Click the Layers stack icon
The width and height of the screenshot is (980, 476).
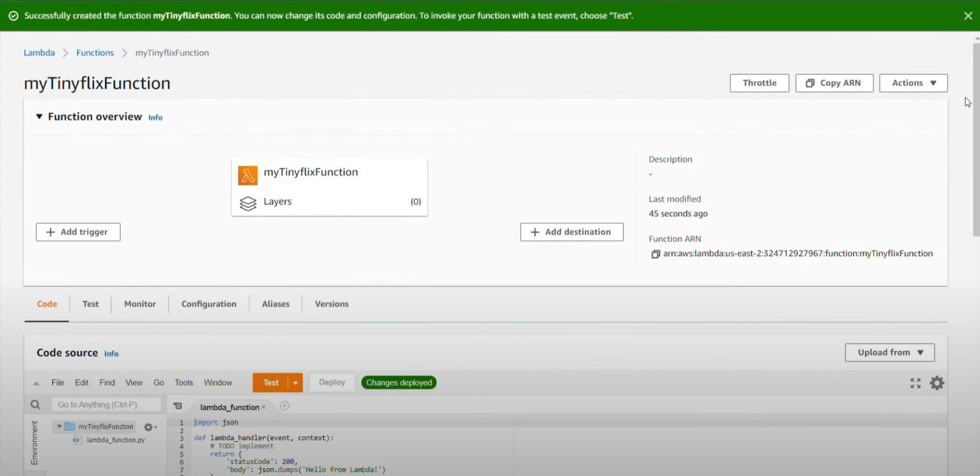pyautogui.click(x=247, y=203)
